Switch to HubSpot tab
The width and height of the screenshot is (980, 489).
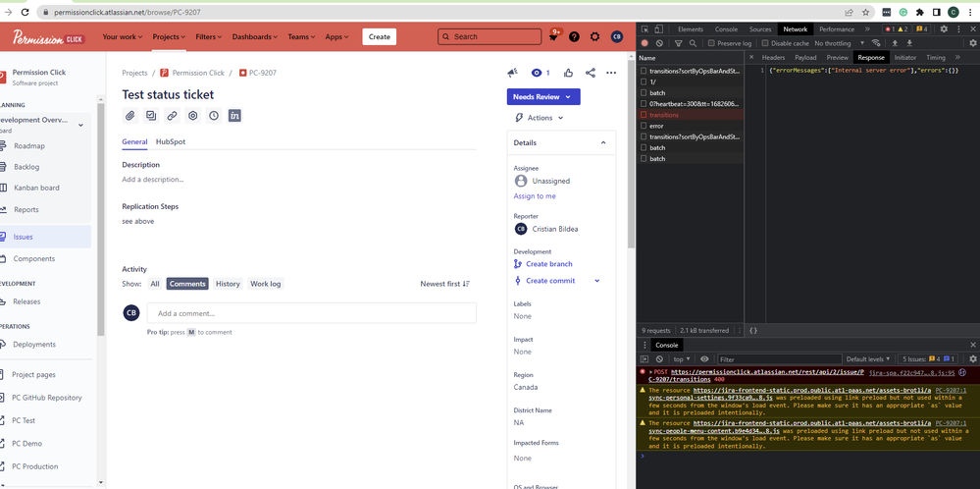tap(171, 142)
